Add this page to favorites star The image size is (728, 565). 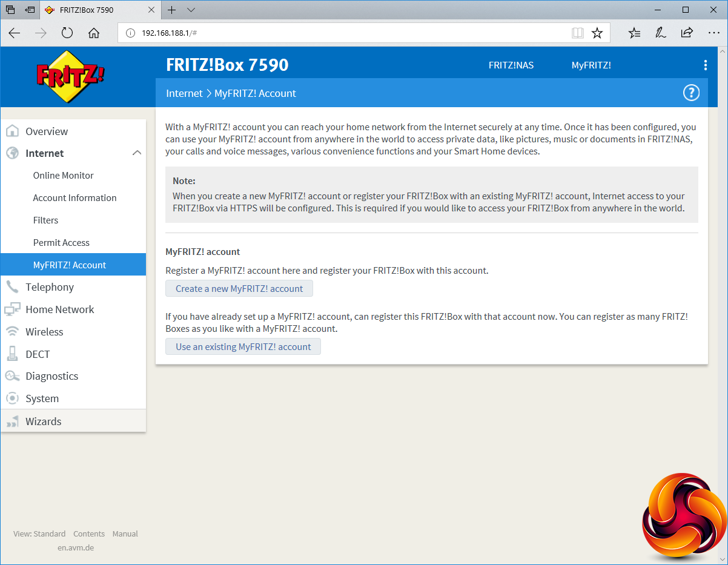[x=597, y=33]
